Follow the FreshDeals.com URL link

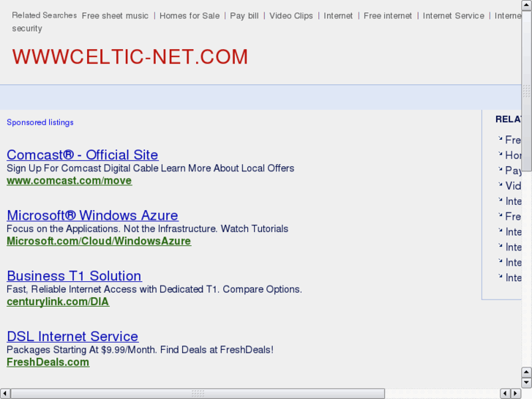click(x=48, y=362)
